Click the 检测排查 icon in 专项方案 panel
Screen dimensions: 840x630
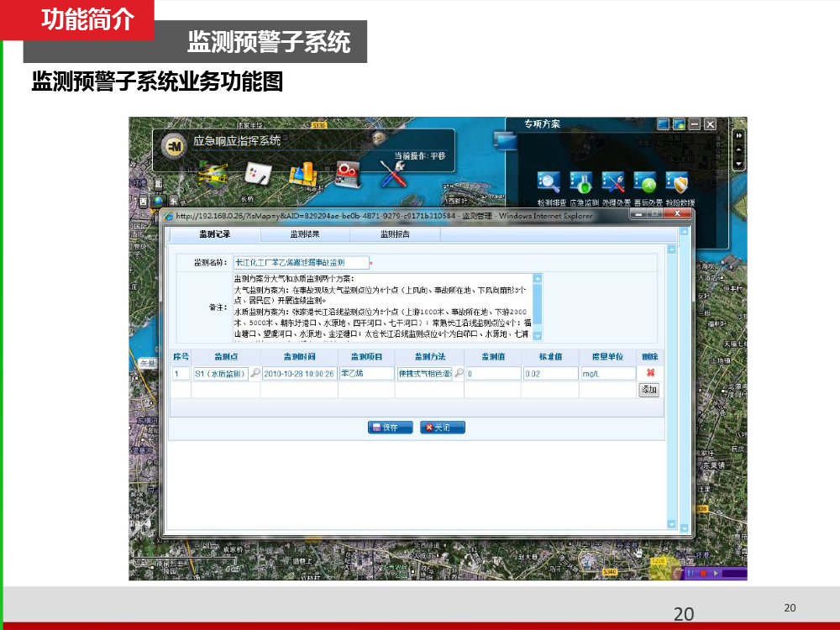tap(549, 182)
